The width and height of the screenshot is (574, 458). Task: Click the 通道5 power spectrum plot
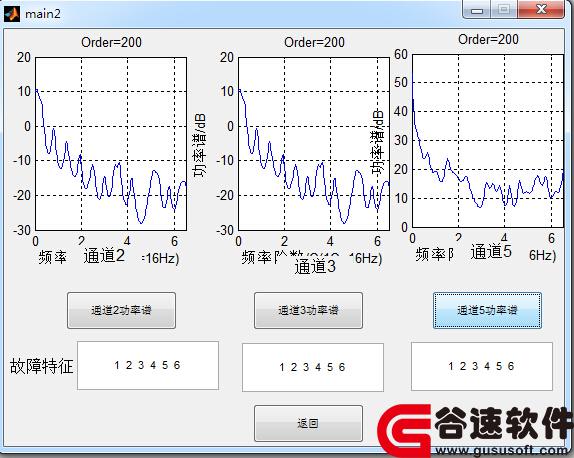click(488, 141)
